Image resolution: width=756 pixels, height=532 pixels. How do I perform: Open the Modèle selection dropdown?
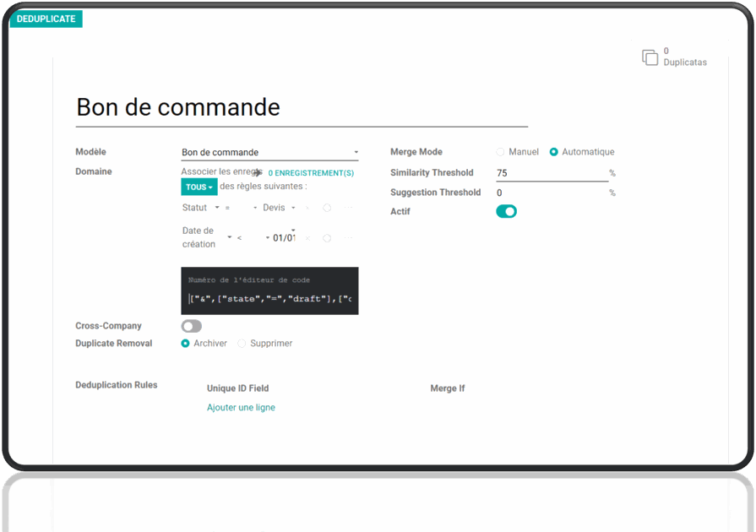point(269,151)
